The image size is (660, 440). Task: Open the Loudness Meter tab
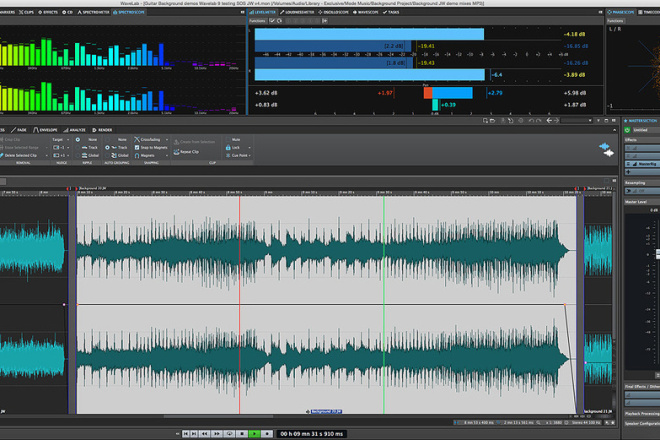click(297, 12)
